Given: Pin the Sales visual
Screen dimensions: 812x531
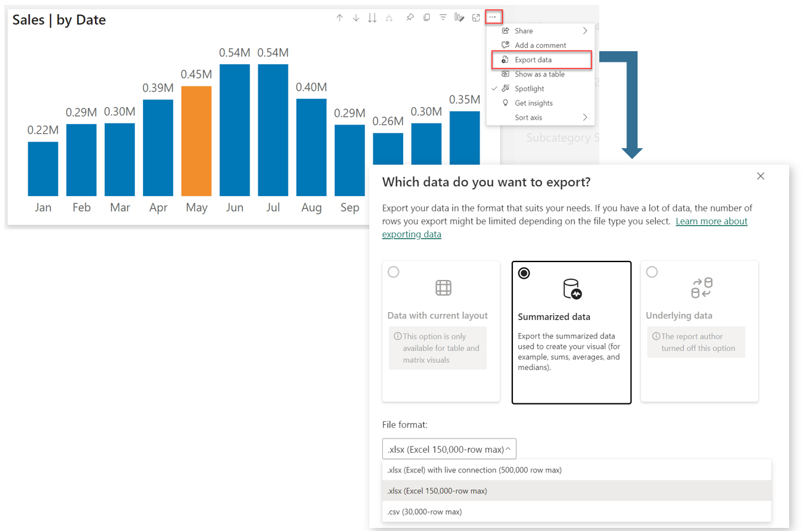Looking at the screenshot, I should [x=410, y=18].
